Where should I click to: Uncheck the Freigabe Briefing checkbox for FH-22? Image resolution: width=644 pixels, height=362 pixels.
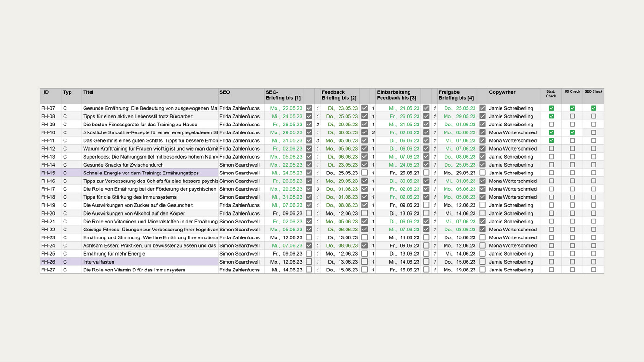pyautogui.click(x=482, y=230)
